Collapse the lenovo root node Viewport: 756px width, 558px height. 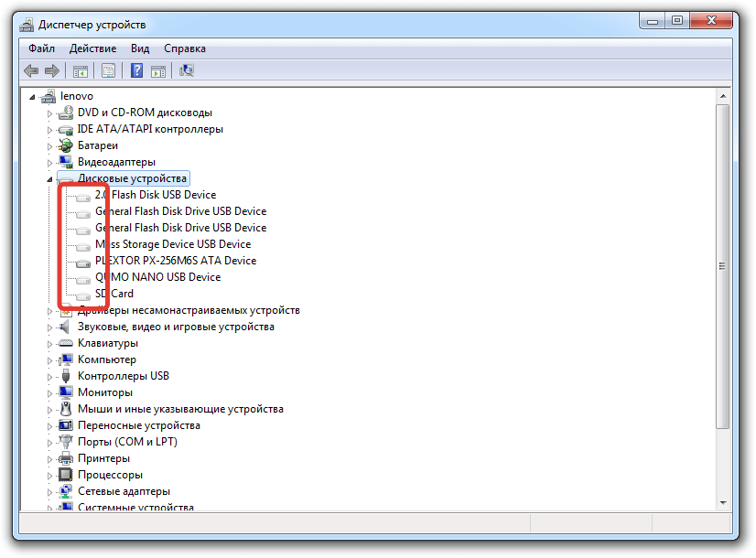32,97
